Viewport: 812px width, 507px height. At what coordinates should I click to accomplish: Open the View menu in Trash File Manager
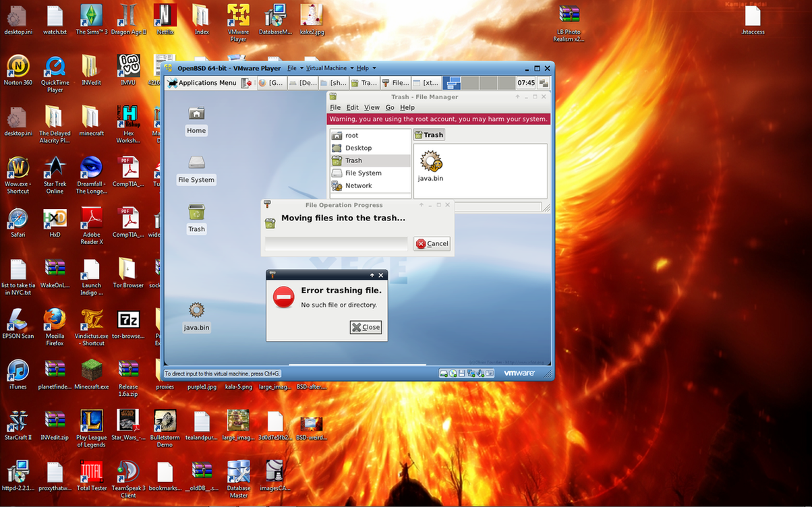click(372, 107)
